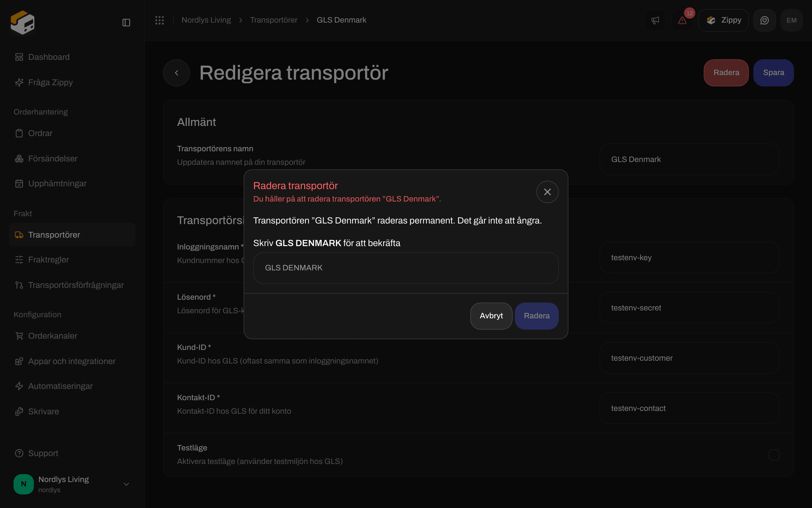Screen dimensions: 812x508
Task: Open alerts warning icon with 12 badge
Action: pos(682,21)
